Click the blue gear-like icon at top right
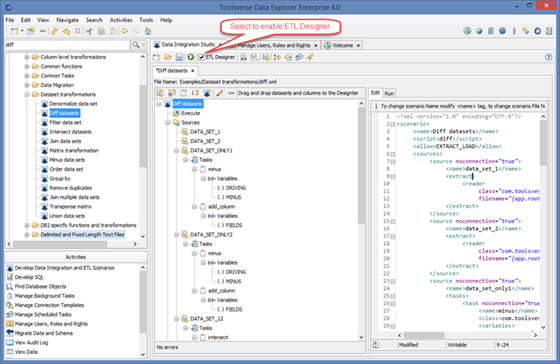Screen dimensions: 560x364 point(502,31)
